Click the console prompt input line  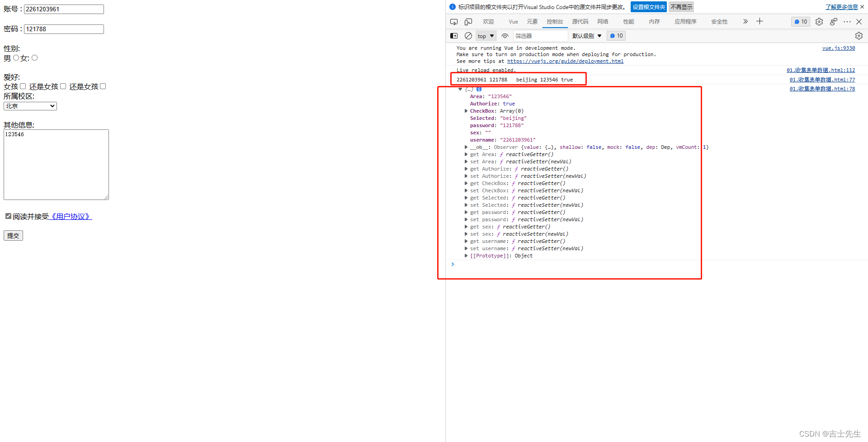(656, 264)
